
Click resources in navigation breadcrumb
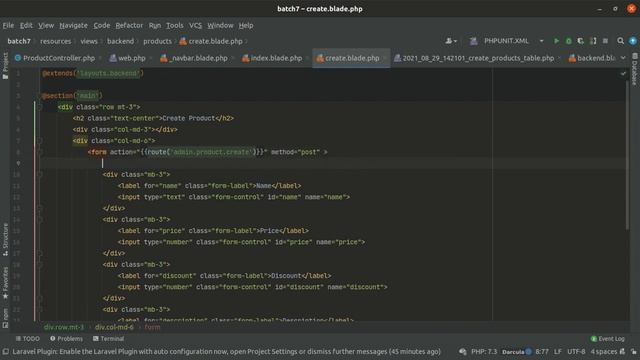tap(56, 41)
